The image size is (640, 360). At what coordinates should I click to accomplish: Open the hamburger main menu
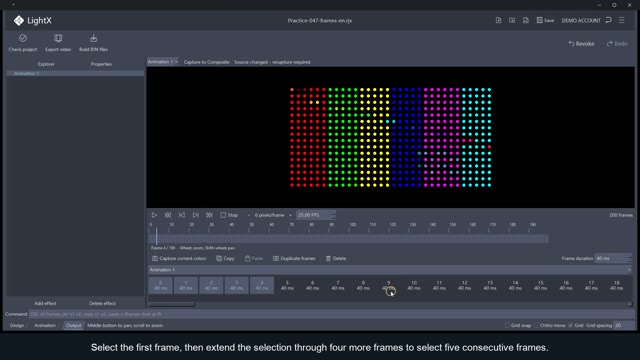(x=622, y=20)
